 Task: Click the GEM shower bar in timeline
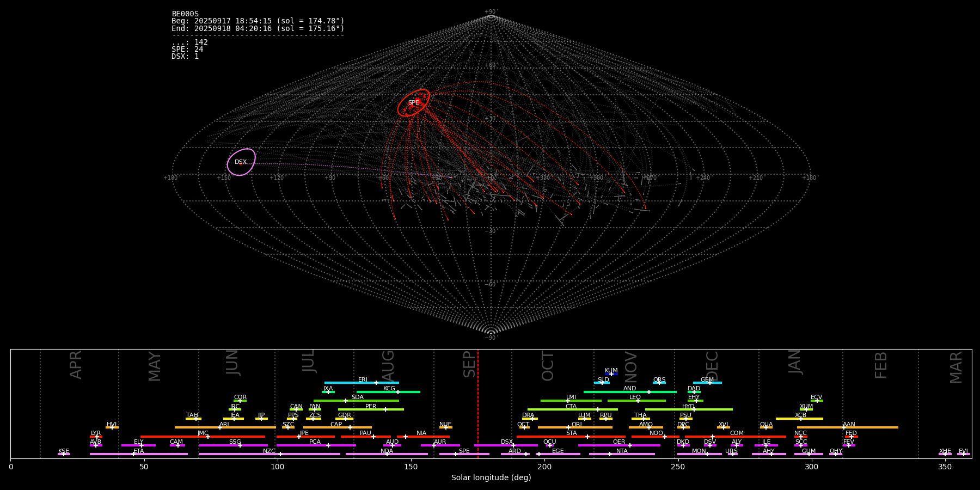[707, 383]
